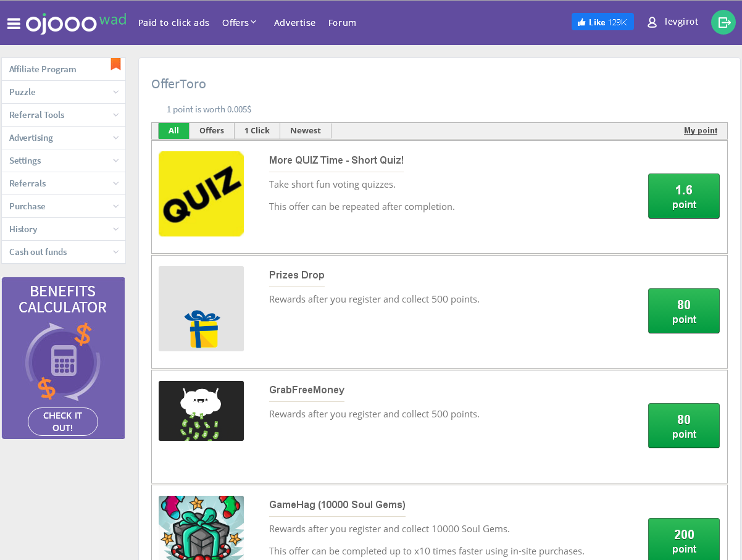The image size is (742, 560).
Task: Expand the Settings sidebar section
Action: pyautogui.click(x=64, y=161)
